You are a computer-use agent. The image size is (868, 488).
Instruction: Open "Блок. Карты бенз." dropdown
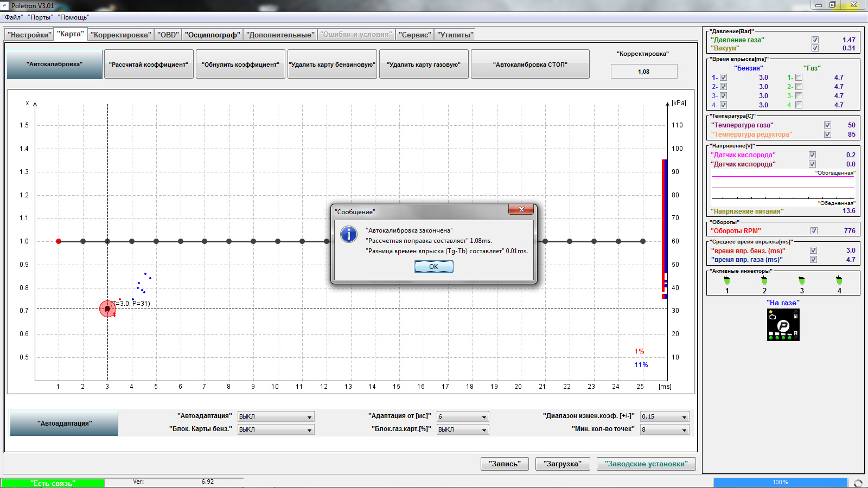276,429
